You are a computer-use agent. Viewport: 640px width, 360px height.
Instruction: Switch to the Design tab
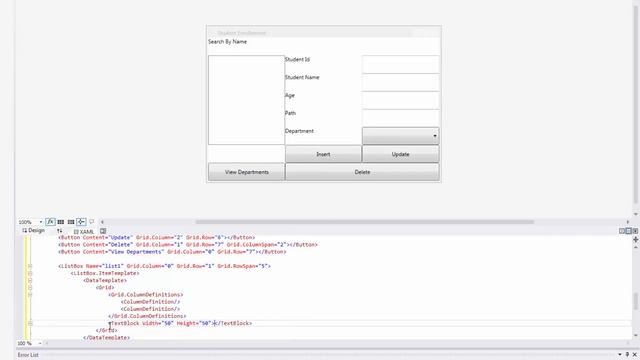[33, 231]
